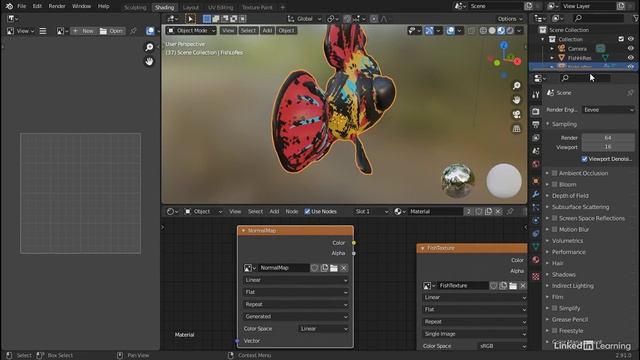Click NormalMap Color output socket
Image resolution: width=640 pixels, height=360 pixels.
354,243
